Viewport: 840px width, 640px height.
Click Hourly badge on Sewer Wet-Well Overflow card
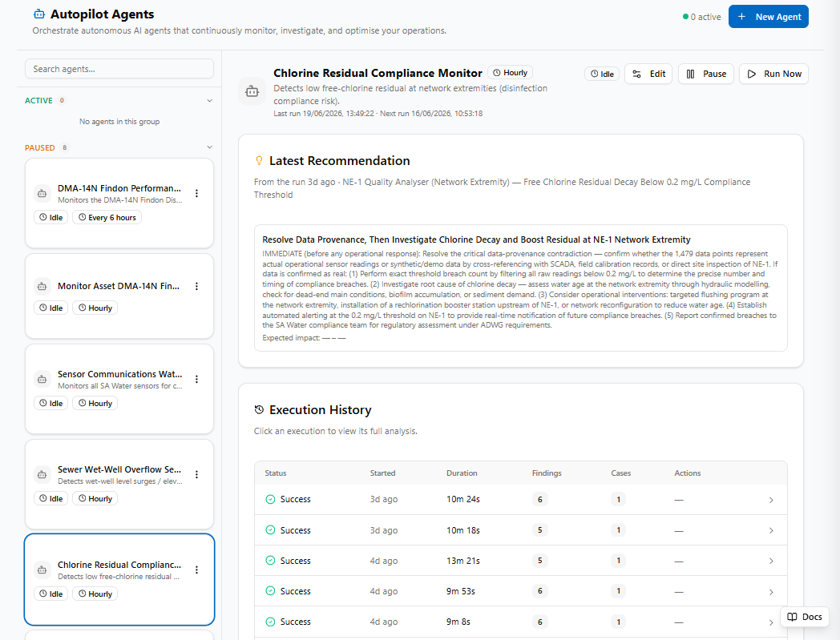95,498
